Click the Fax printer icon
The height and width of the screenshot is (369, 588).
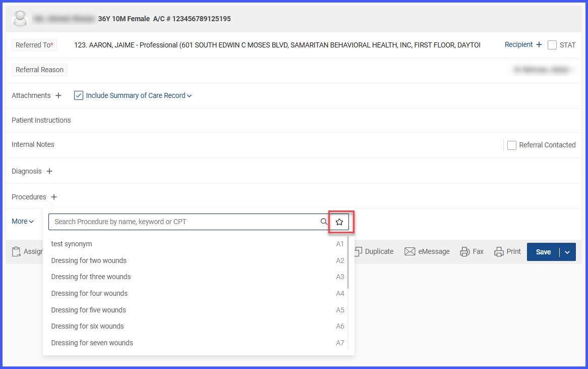465,251
